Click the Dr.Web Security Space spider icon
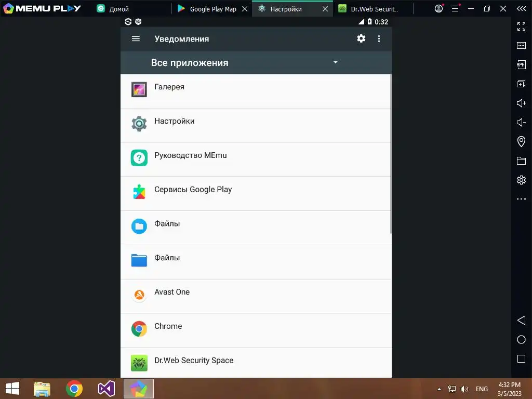Image resolution: width=532 pixels, height=399 pixels. (x=139, y=363)
